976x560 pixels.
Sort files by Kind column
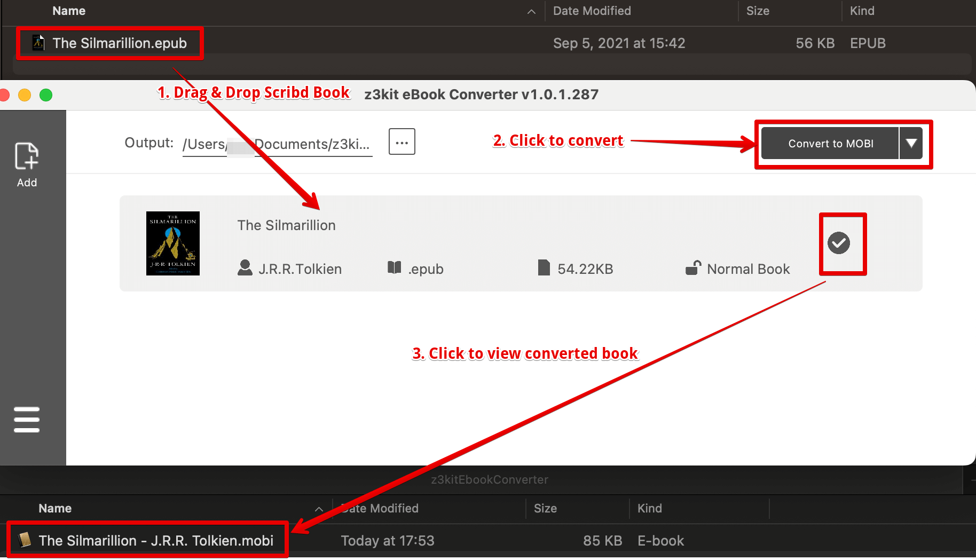[x=861, y=11]
